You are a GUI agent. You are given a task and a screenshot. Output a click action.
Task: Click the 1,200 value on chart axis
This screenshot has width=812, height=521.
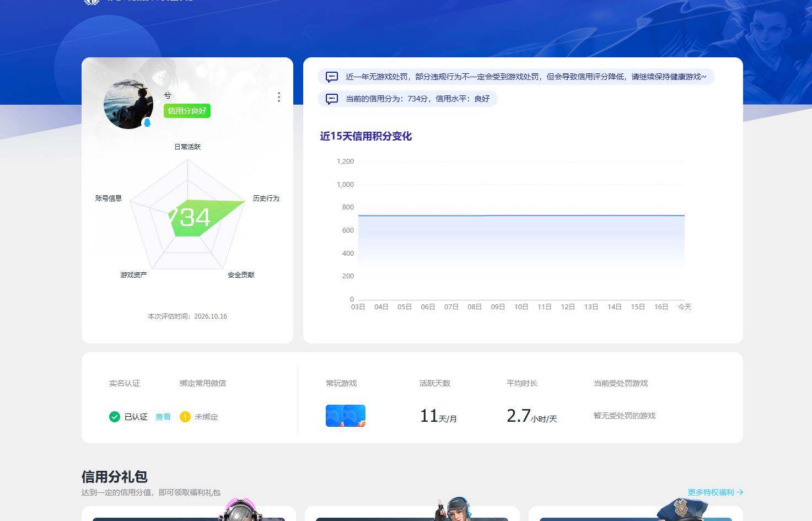(345, 162)
